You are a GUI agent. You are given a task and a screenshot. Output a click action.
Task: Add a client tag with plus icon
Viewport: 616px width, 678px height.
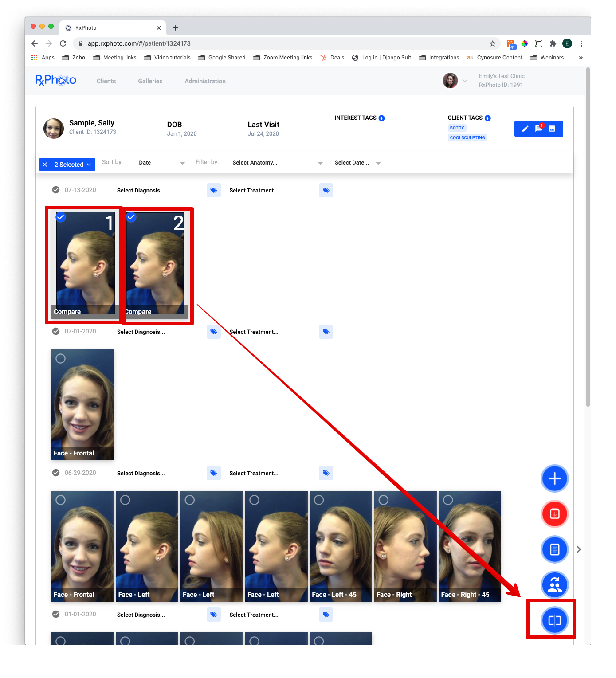tap(488, 118)
